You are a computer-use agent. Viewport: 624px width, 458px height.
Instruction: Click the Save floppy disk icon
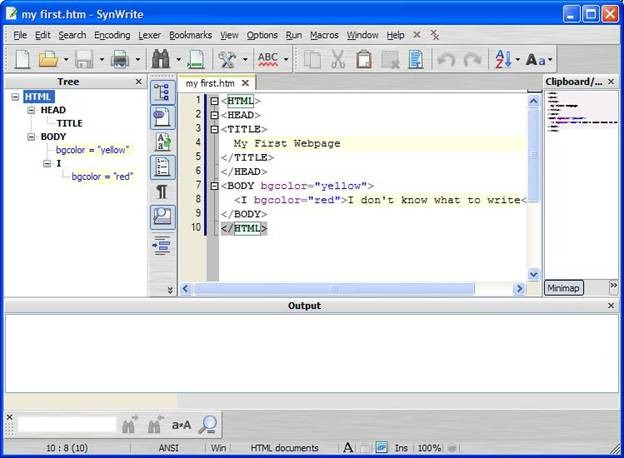point(83,59)
